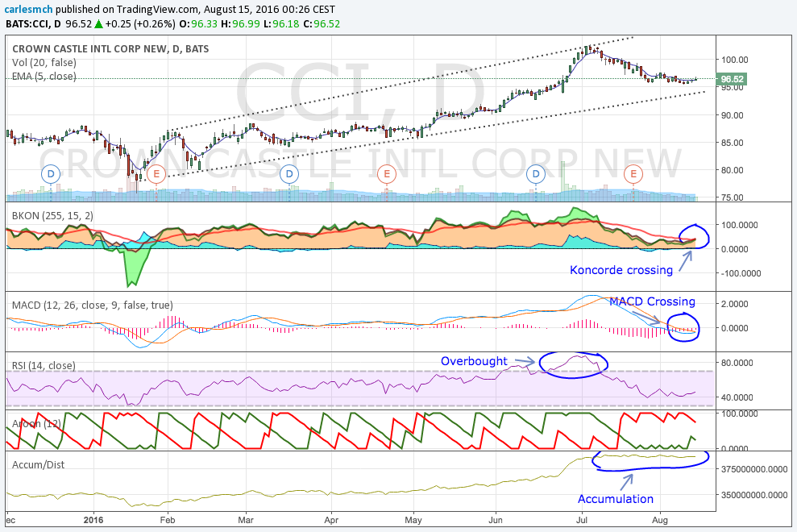Click the +0.25 (+0.26%) change value
Image resolution: width=797 pixels, height=532 pixels.
[x=139, y=24]
